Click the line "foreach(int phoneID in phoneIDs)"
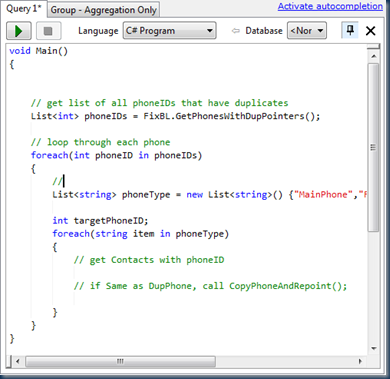This screenshot has width=390, height=379. click(116, 155)
